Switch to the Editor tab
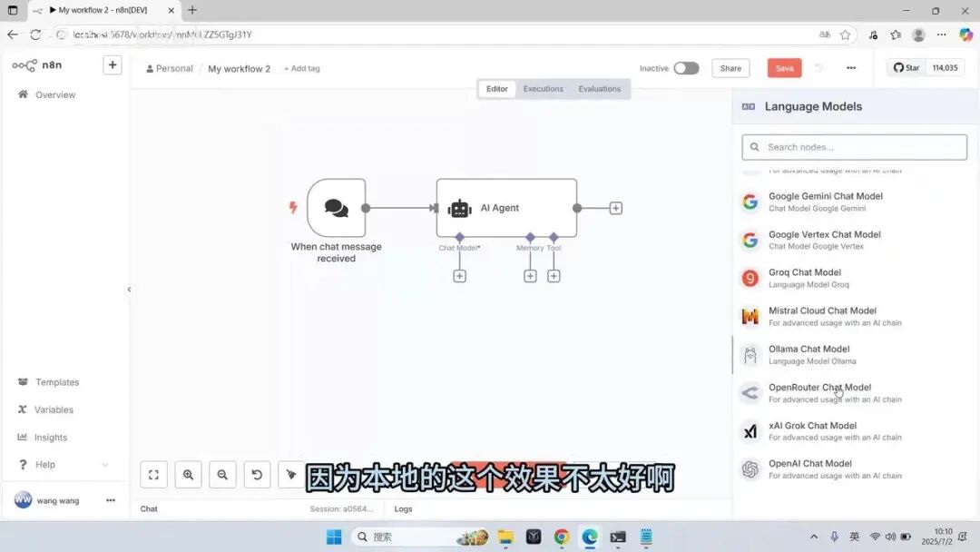The width and height of the screenshot is (980, 552). point(497,89)
